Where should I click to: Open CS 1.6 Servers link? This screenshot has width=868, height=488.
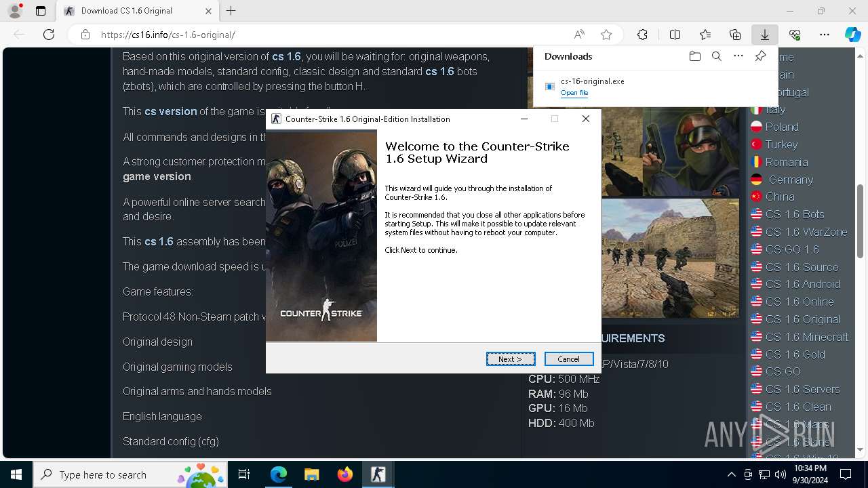(803, 389)
